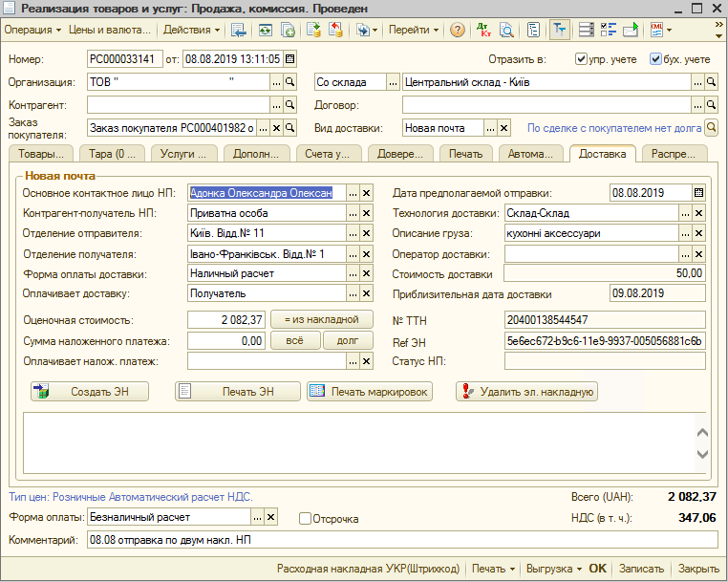Expand the Перейти dropdown menu
The image size is (728, 582).
tap(414, 30)
